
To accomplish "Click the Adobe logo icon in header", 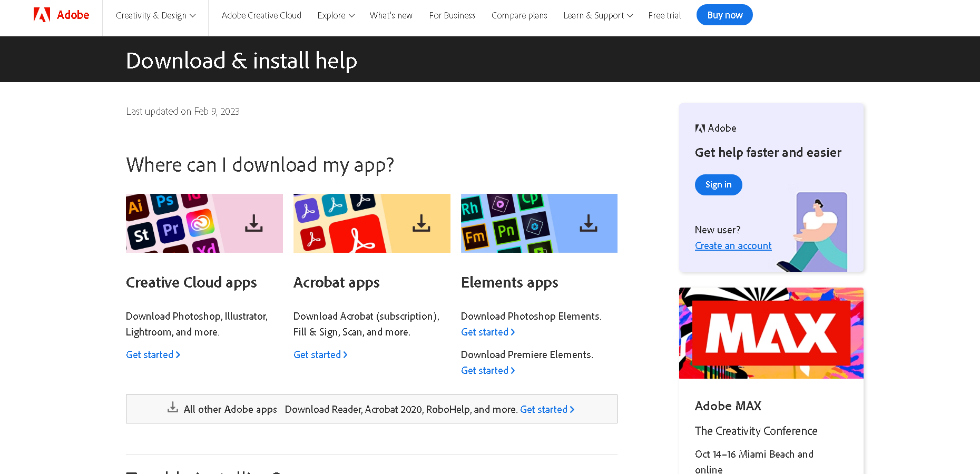I will (42, 15).
